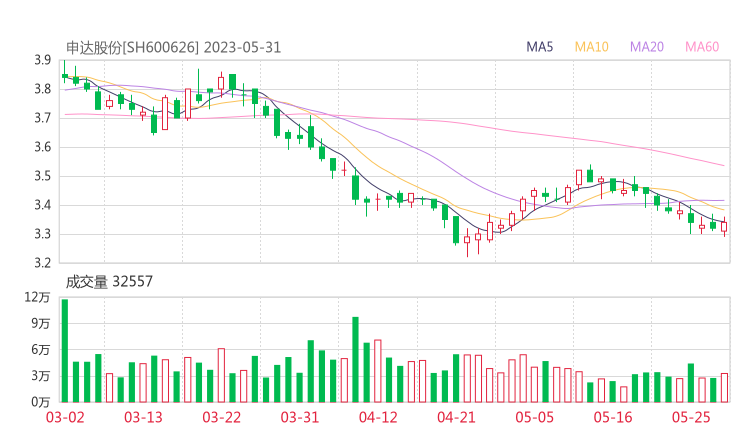This screenshot has width=740, height=440.
Task: Click the 03-13 date axis label
Action: (143, 417)
